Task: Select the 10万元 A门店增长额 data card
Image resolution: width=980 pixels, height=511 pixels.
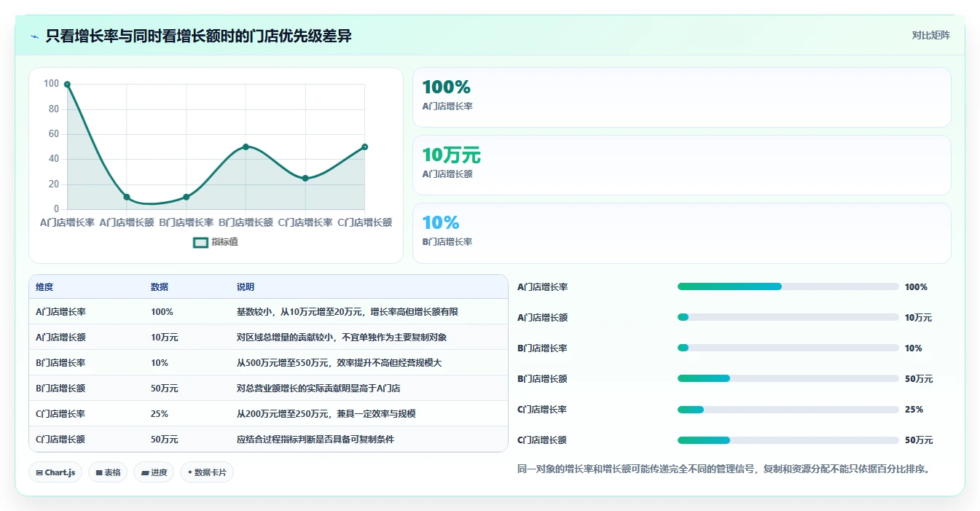Action: click(x=681, y=165)
